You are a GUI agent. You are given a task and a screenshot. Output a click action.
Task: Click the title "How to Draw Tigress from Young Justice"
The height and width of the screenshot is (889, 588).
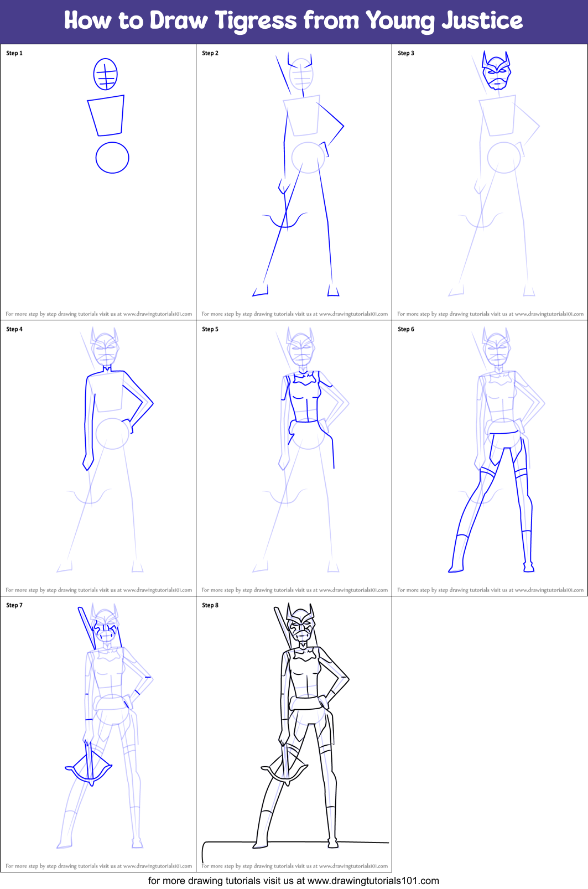pyautogui.click(x=293, y=21)
